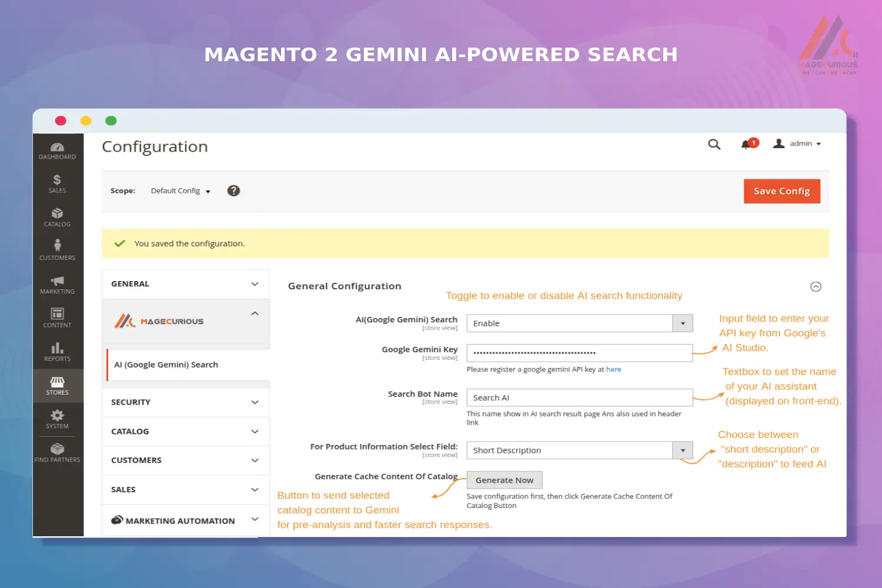Open the Scope Default Config selector
The height and width of the screenshot is (588, 882).
pos(180,191)
